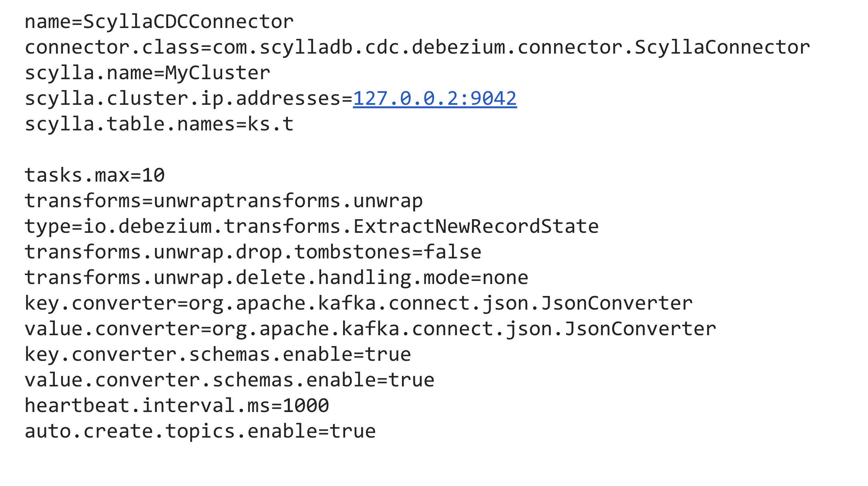Click the key.converter JsonConverter line
The width and height of the screenshot is (868, 486).
359,303
